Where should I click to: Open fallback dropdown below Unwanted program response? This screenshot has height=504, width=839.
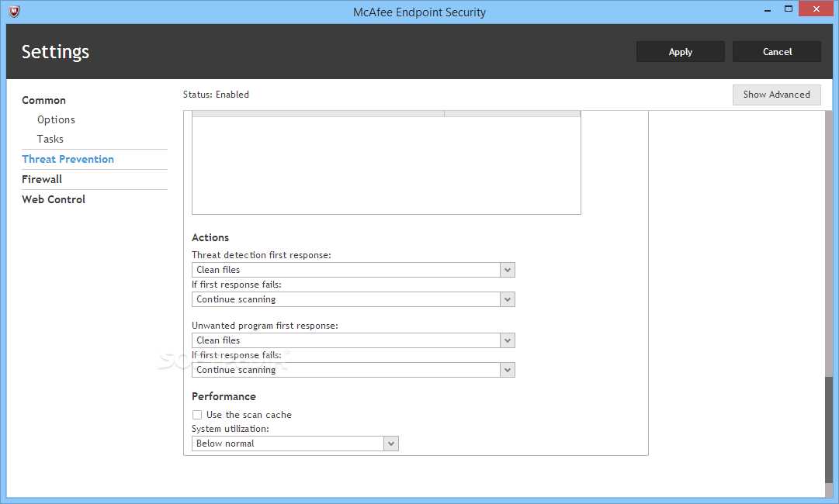[353, 370]
